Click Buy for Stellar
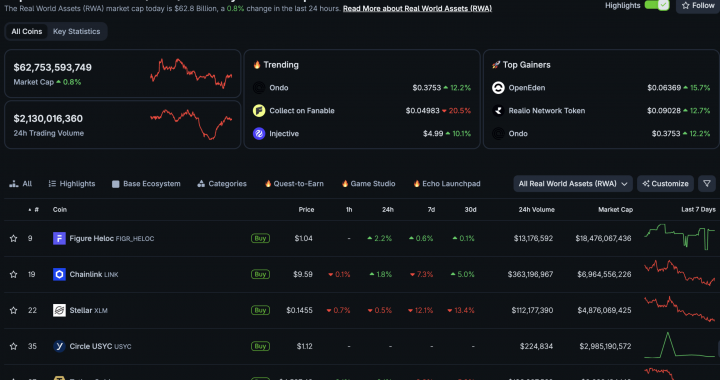The height and width of the screenshot is (380, 720). pos(260,310)
